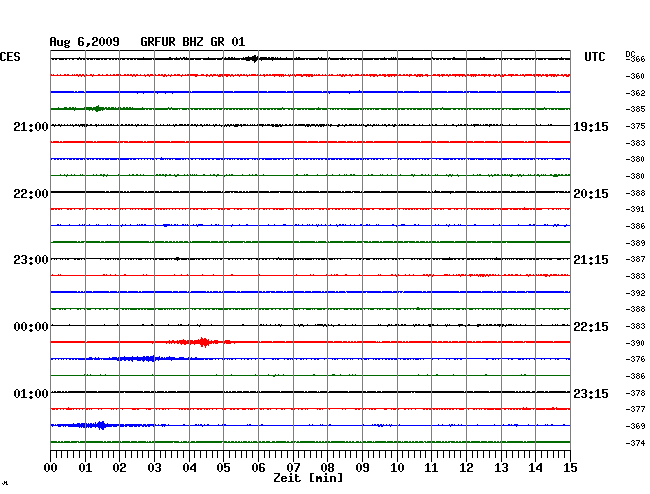Click the DC offset value "-374"
This screenshot has height=494, width=650.
point(635,443)
